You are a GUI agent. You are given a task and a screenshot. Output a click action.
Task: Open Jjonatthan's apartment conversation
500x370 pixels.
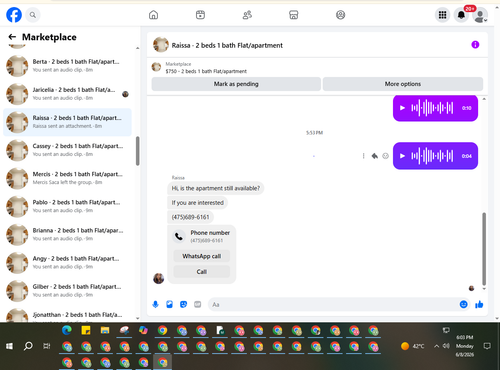coord(67,315)
